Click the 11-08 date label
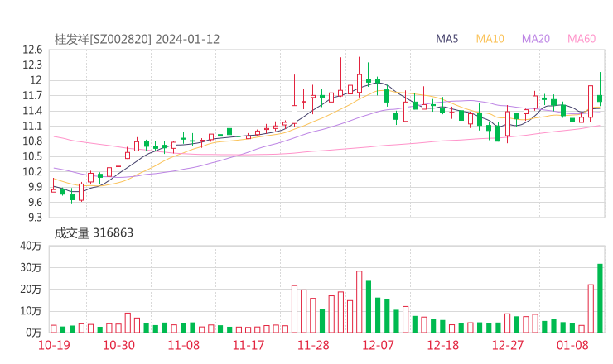 [183, 345]
